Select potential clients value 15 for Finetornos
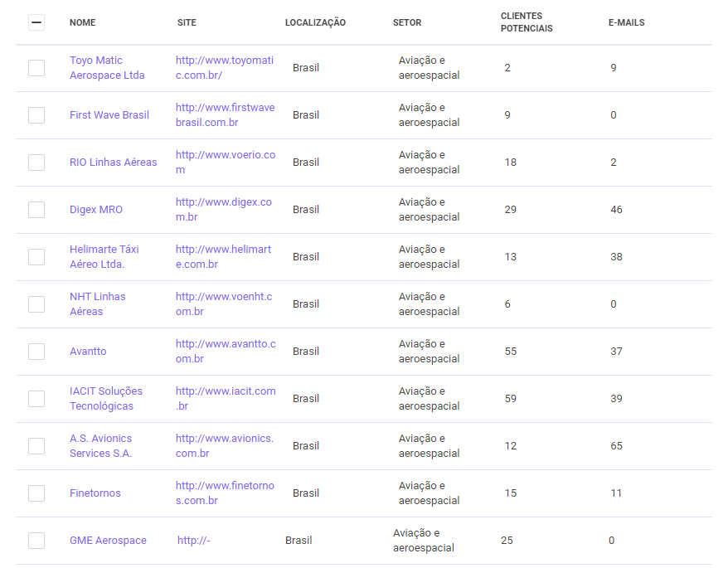This screenshot has width=728, height=568. click(510, 493)
